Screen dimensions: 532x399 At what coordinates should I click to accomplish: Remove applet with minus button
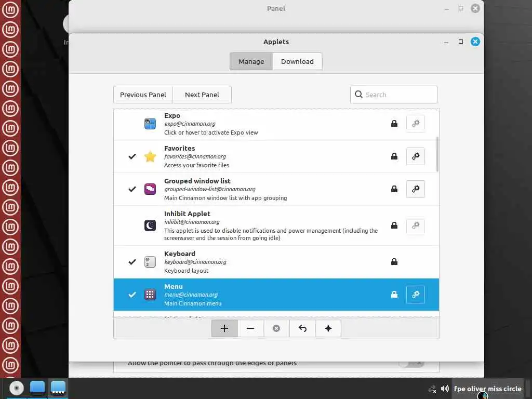250,328
